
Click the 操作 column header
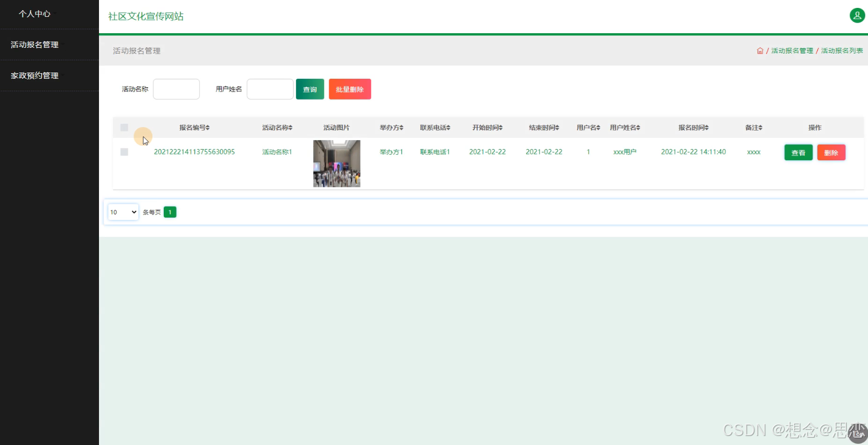[x=815, y=128]
